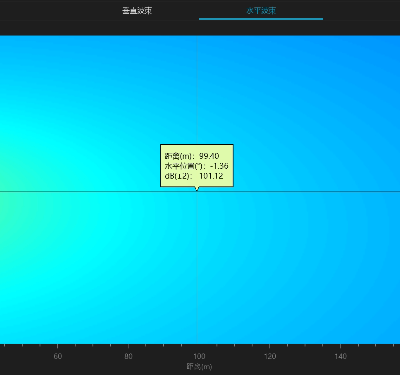Click the 99.40 distance value in tooltip

tap(209, 156)
